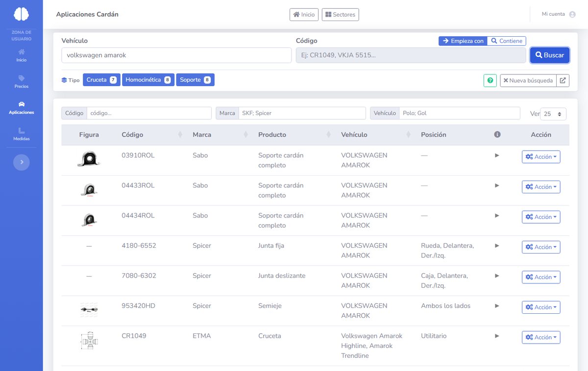Expand details arrow for row 03910ROL
588x371 pixels.
tap(497, 155)
